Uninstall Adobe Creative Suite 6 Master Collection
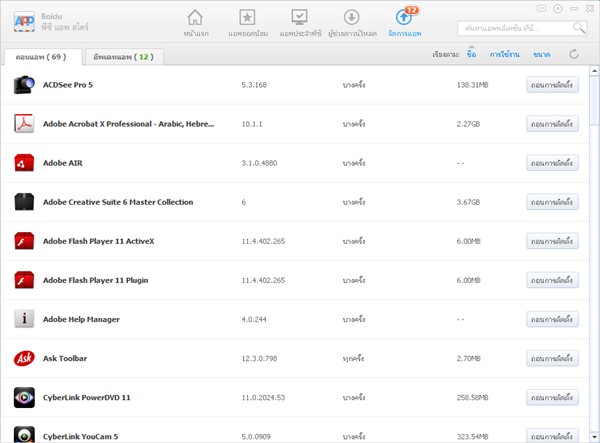Image resolution: width=600 pixels, height=443 pixels. coord(552,202)
